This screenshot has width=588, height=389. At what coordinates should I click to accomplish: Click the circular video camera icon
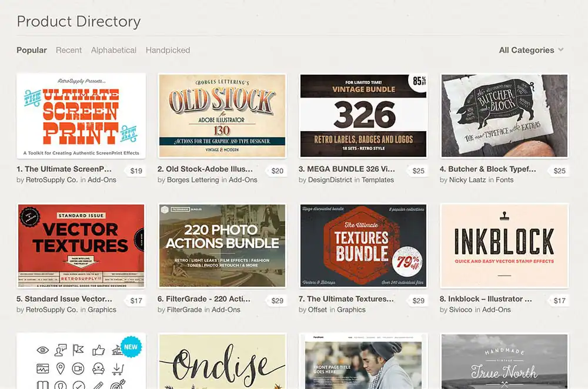[78, 368]
